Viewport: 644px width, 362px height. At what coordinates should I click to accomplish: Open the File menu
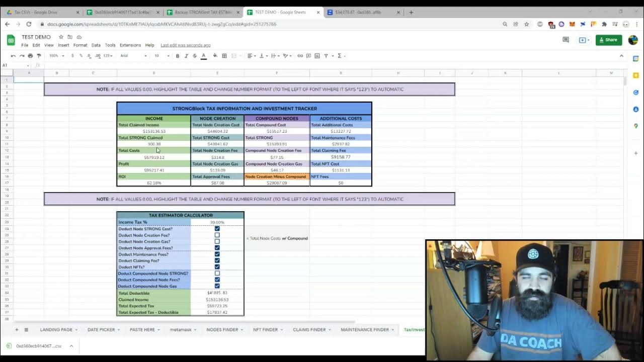click(x=25, y=45)
